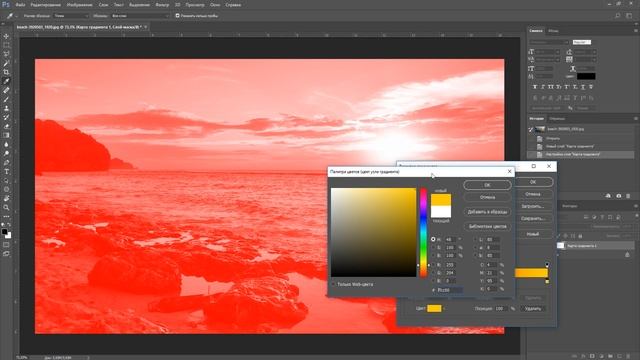Screen dimensions: 640x360
Task: Click OK in the color picker dialog
Action: click(487, 185)
